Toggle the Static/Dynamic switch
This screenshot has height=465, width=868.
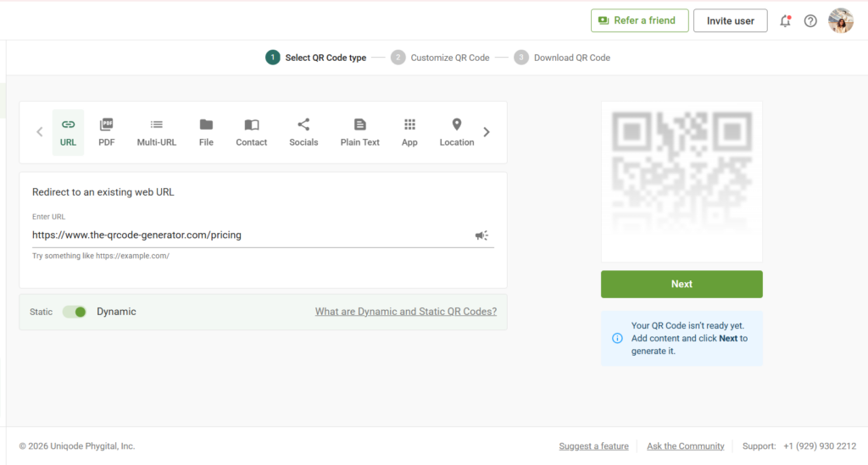75,312
